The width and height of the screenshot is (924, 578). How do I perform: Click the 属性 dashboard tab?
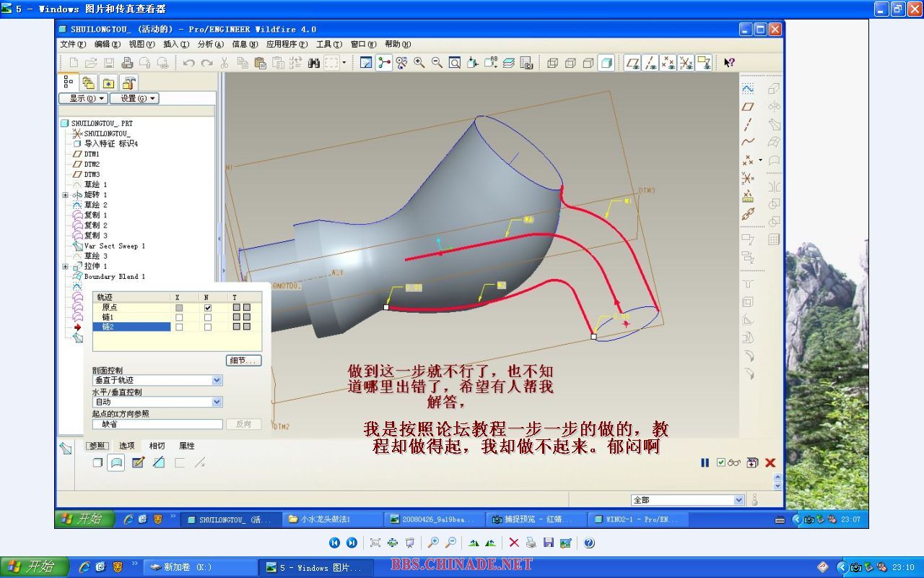(187, 446)
